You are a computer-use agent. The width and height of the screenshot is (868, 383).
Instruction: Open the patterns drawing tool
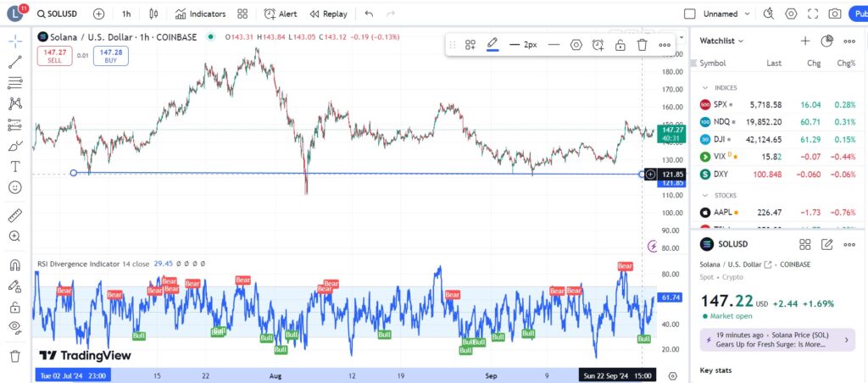click(15, 103)
